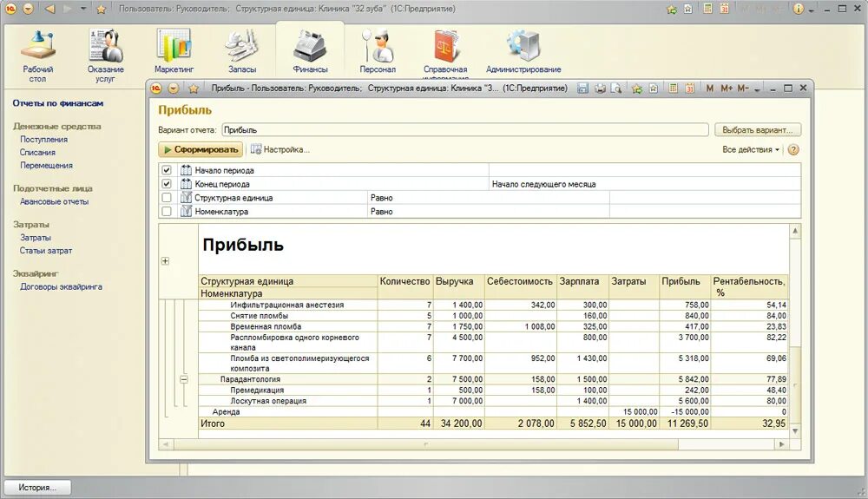Click the favorites star in Прибыль window title

click(194, 88)
